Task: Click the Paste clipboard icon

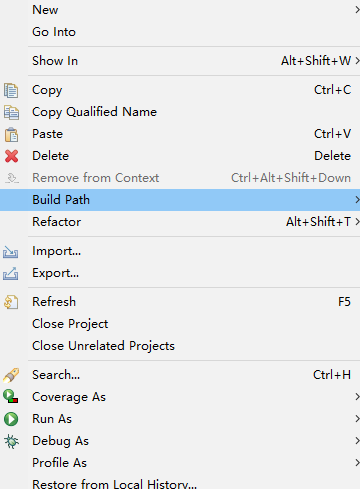Action: point(11,134)
